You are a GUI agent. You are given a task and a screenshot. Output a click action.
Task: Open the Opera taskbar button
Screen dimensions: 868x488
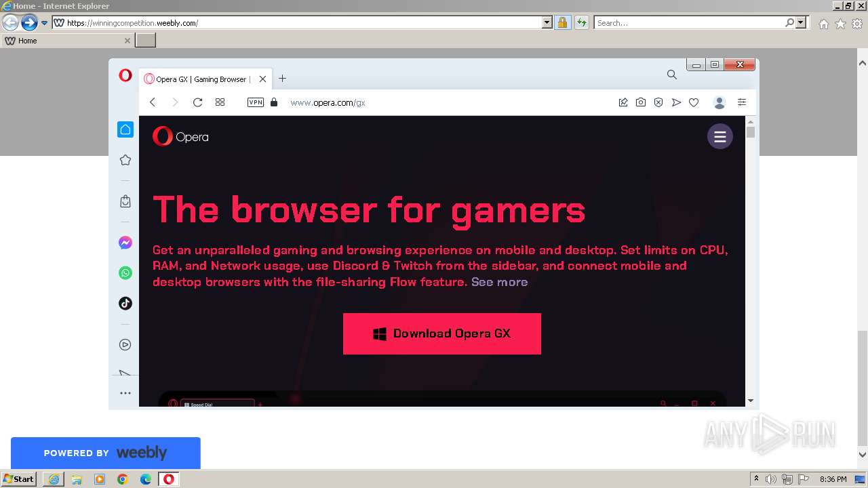[169, 479]
